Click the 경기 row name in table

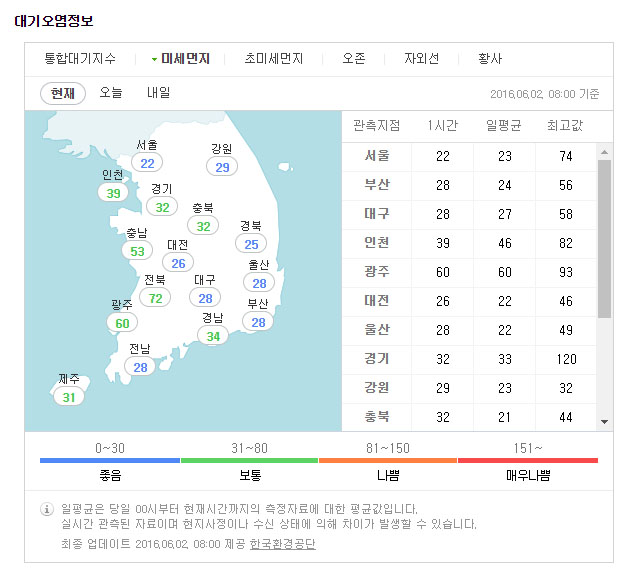coord(376,359)
